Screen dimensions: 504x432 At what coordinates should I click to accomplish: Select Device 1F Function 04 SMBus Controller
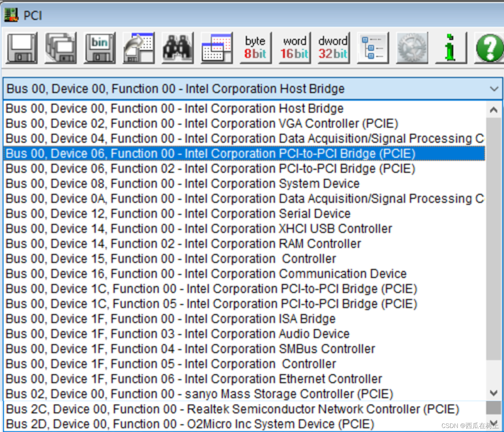244,349
